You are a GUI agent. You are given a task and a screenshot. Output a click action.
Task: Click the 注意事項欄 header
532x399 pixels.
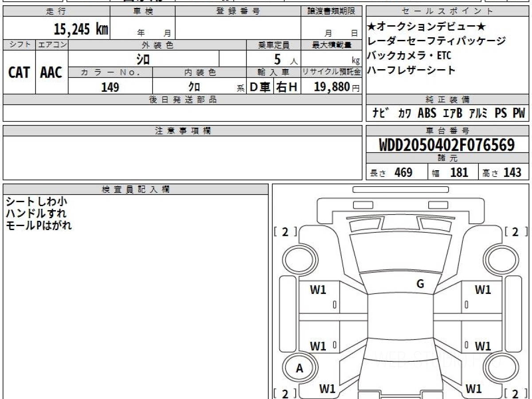point(183,131)
